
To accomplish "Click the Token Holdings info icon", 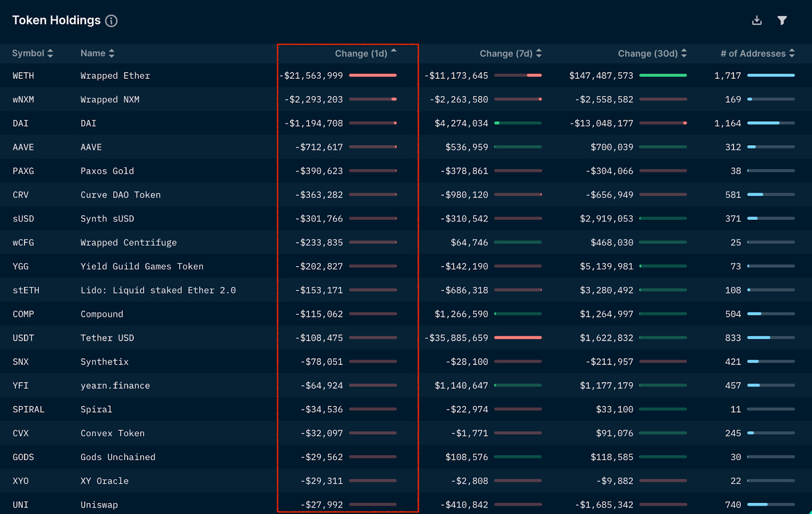I will click(x=111, y=21).
